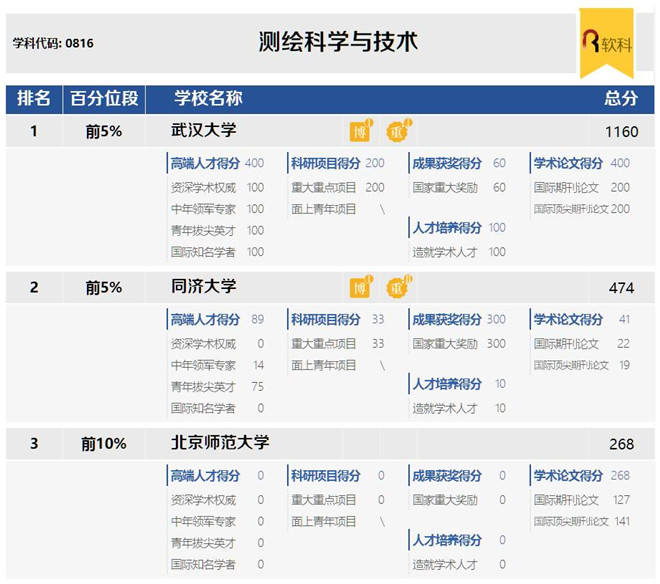The image size is (660, 584).
Task: Click 成果获奖得分 heading under 北京师范大学
Action: coord(447,476)
